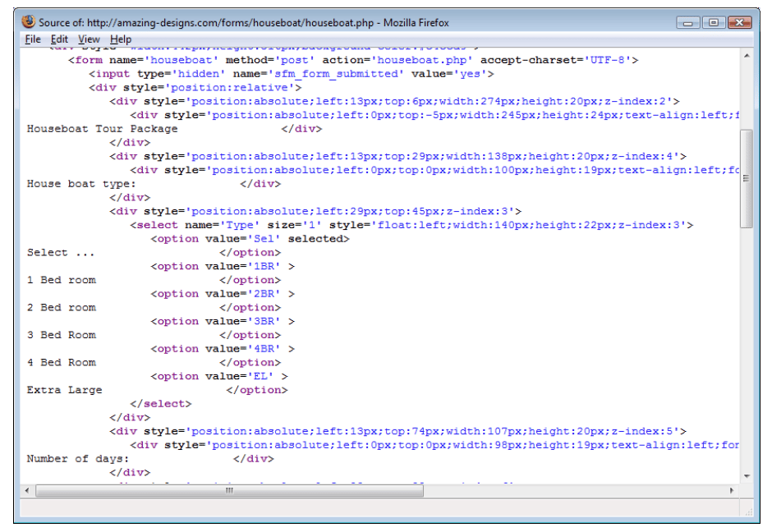Click option value='1BR' line
772x532 pixels.
click(223, 267)
